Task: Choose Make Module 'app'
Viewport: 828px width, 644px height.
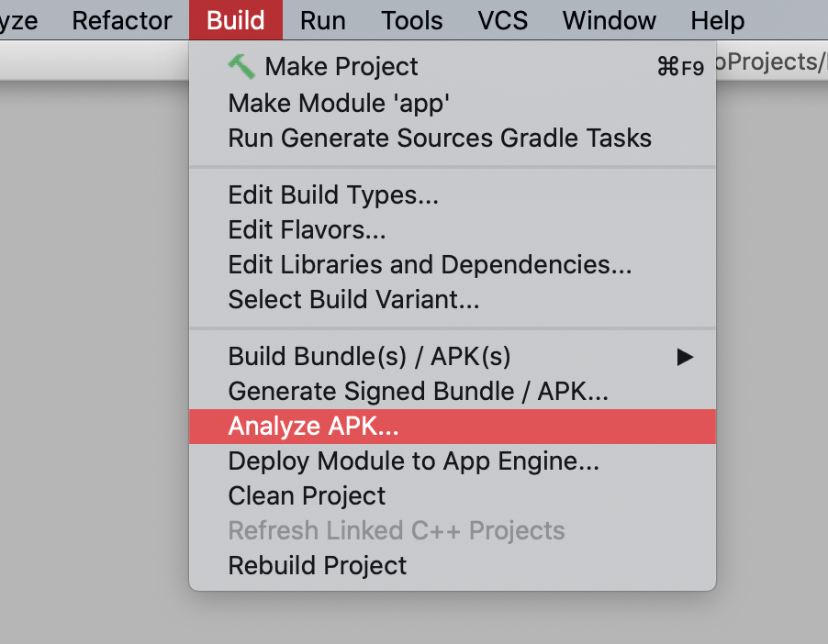Action: pyautogui.click(x=339, y=103)
